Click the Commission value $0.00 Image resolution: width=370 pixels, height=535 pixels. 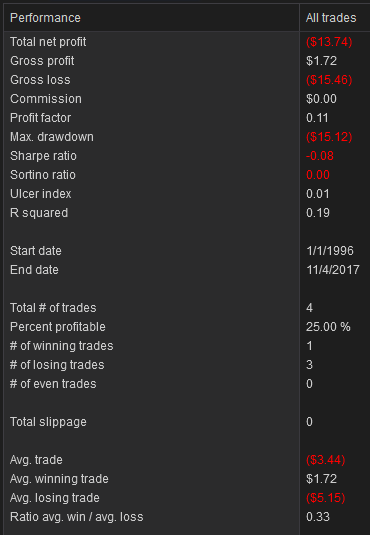tap(321, 99)
